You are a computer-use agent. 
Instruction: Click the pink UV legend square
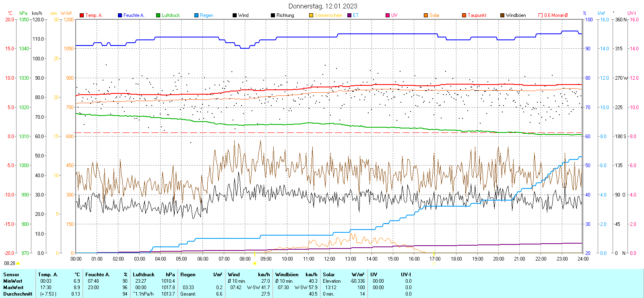[388, 15]
